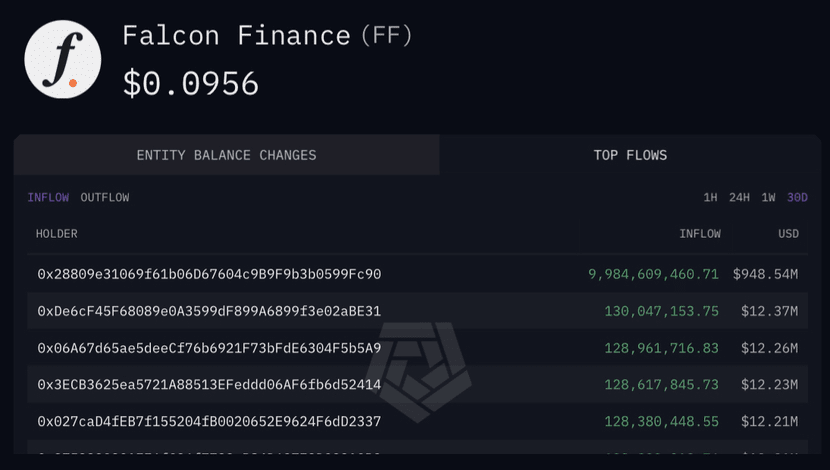Select the 24H time range
The image size is (830, 470).
739,198
